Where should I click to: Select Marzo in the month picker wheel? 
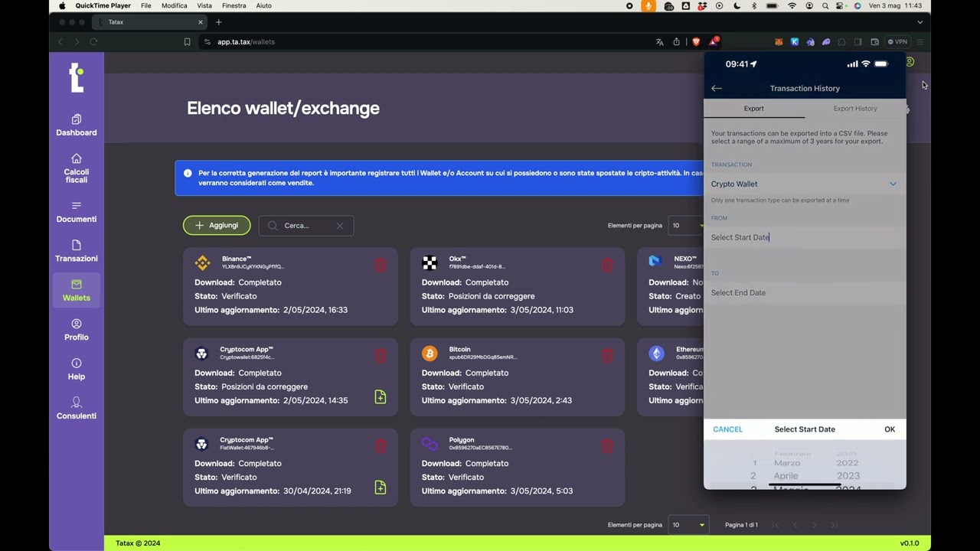coord(787,463)
